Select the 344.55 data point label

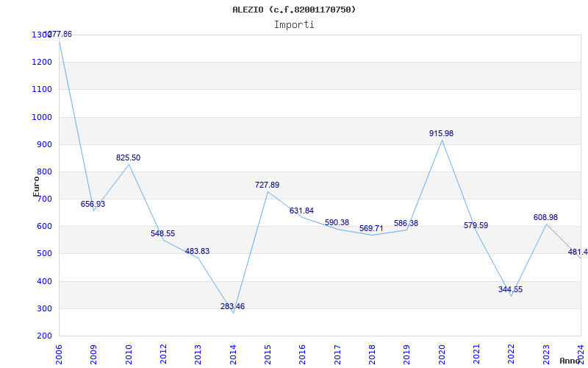[x=510, y=289]
